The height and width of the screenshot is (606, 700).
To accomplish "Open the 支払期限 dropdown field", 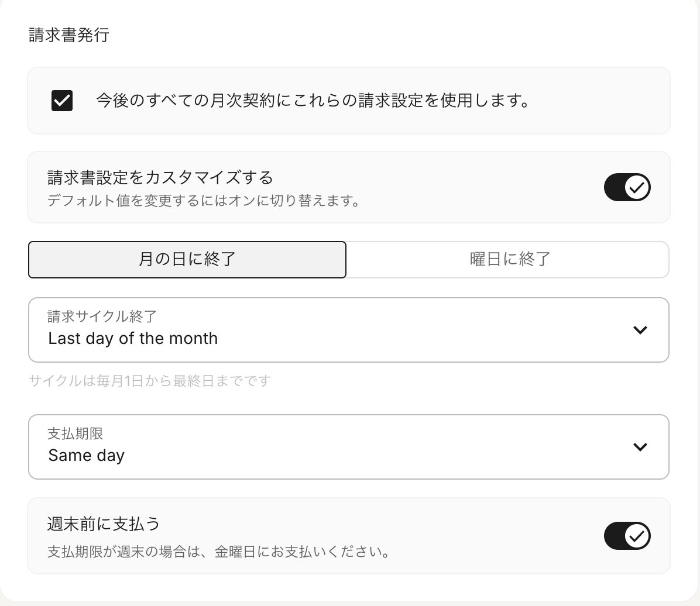I will (348, 447).
